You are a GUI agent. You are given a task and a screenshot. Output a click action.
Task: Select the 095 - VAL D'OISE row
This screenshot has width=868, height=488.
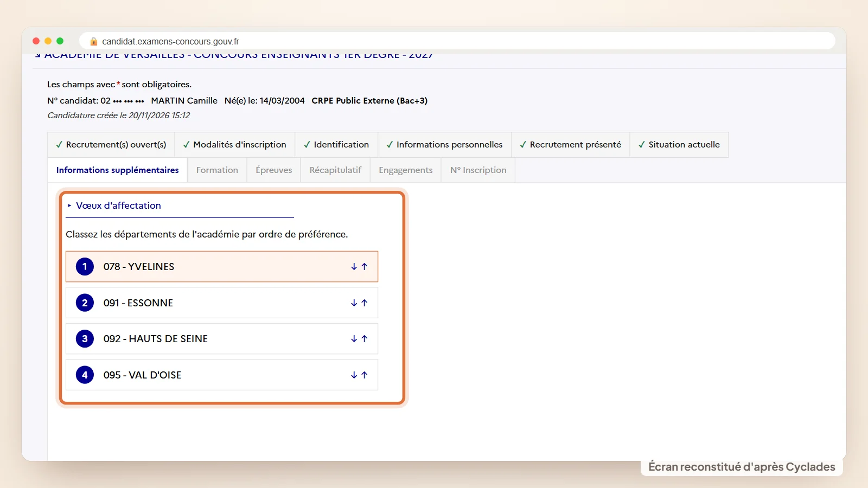click(x=222, y=375)
